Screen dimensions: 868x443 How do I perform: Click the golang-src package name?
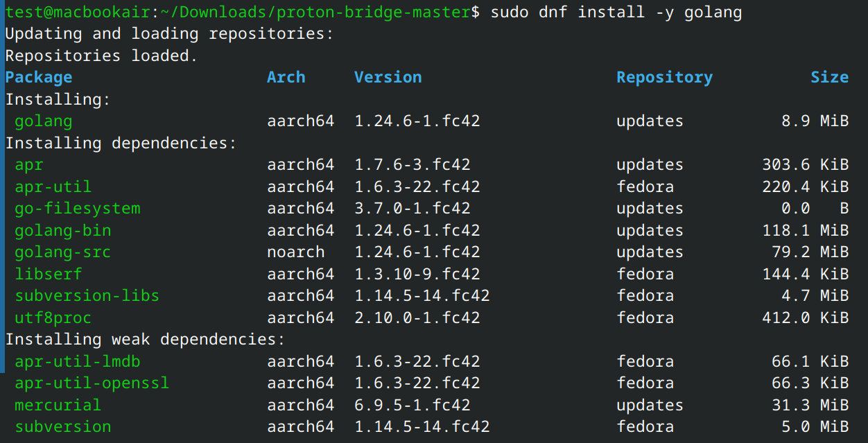pyautogui.click(x=62, y=252)
